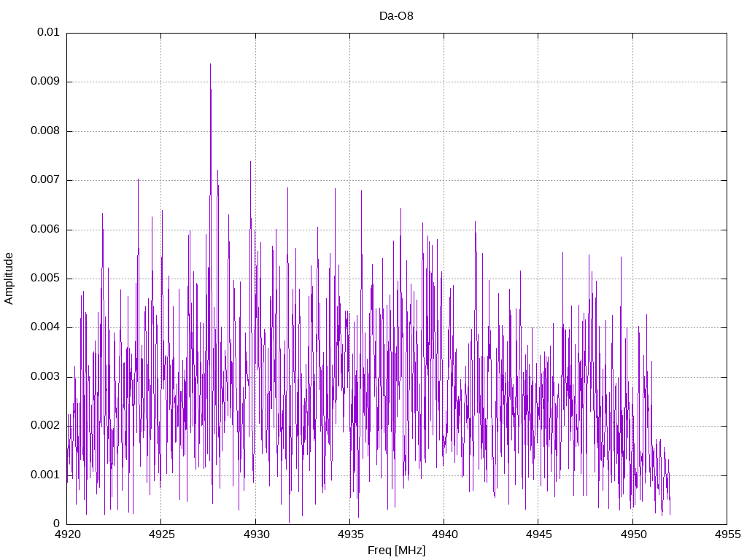Click the plot title Da-O8
Image resolution: width=747 pixels, height=560 pixels.
point(396,16)
